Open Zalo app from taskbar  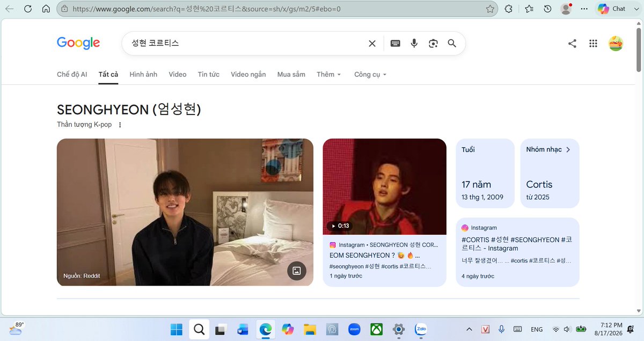tap(421, 329)
